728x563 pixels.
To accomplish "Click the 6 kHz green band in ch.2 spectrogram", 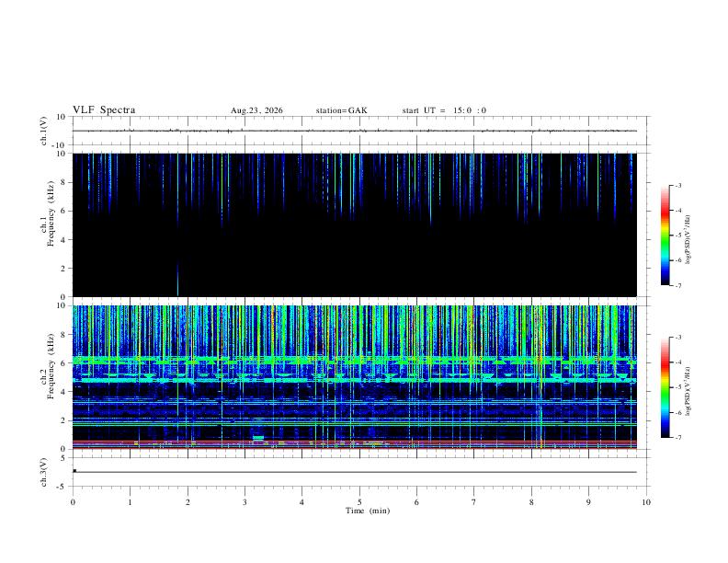I will click(x=354, y=360).
